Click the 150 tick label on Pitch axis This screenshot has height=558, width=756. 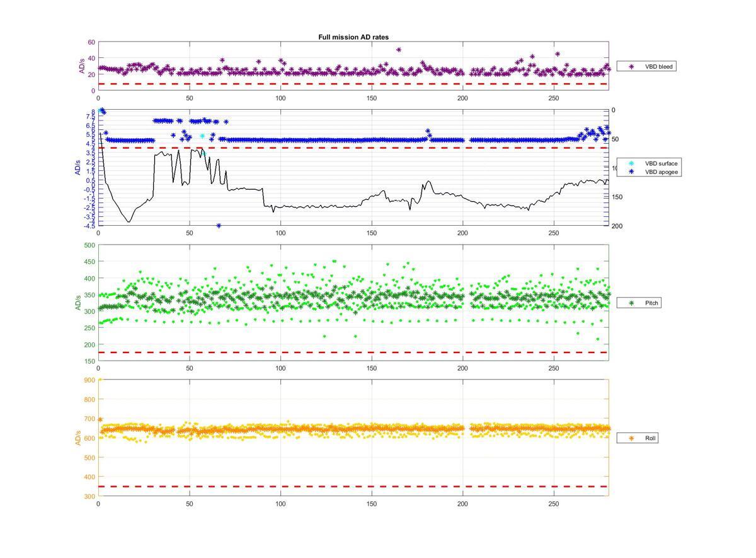[89, 361]
